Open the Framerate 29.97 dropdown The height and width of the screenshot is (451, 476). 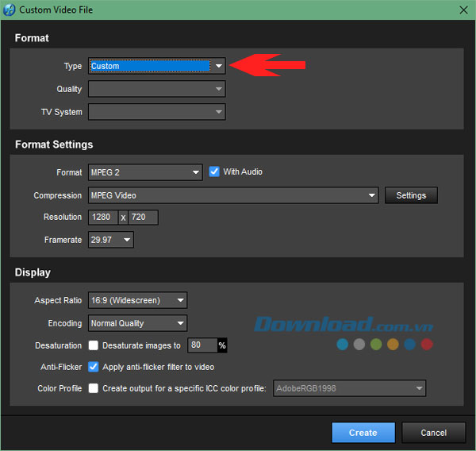click(111, 240)
